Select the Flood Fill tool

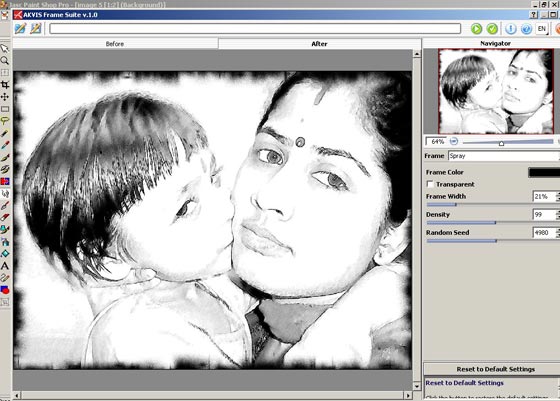click(5, 254)
